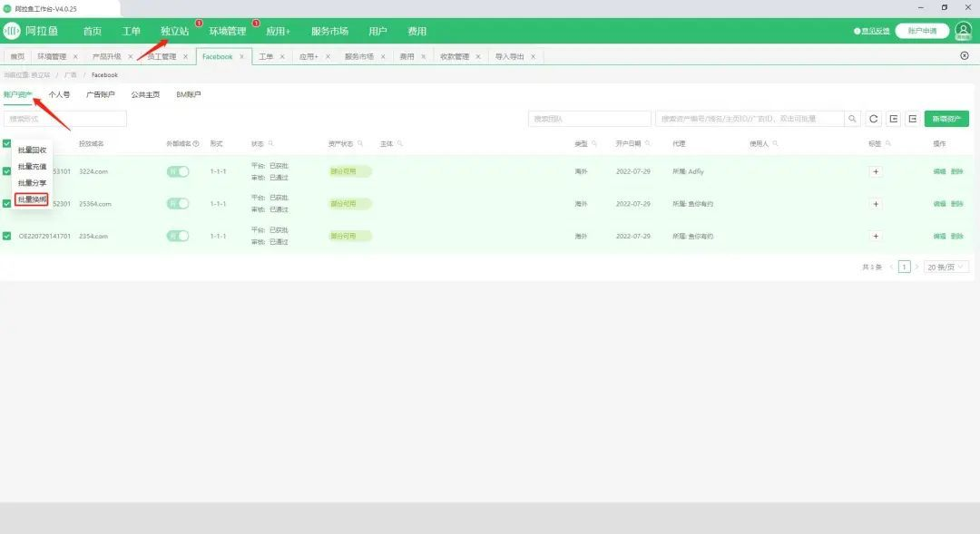
Task: Open the 使用人 column search icon
Action: [775, 143]
